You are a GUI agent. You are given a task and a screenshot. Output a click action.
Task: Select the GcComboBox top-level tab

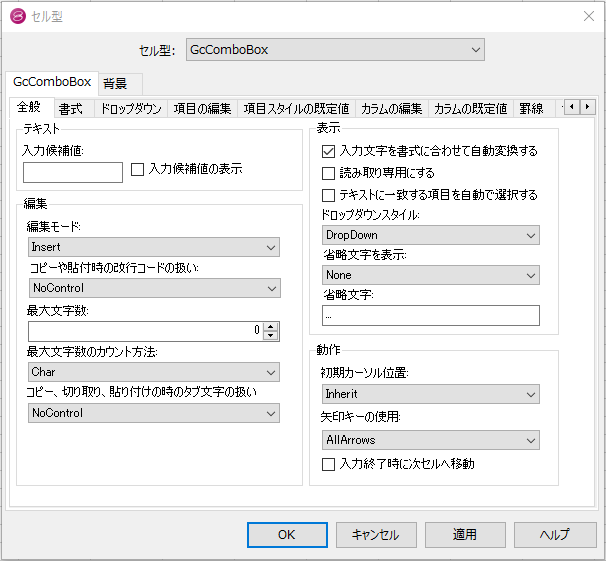pyautogui.click(x=52, y=82)
